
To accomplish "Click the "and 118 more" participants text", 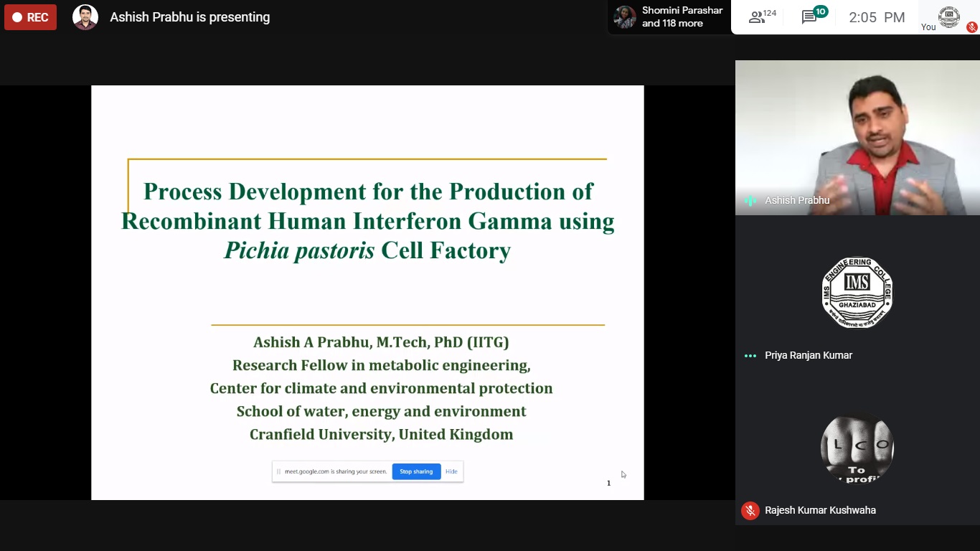I will (x=672, y=24).
